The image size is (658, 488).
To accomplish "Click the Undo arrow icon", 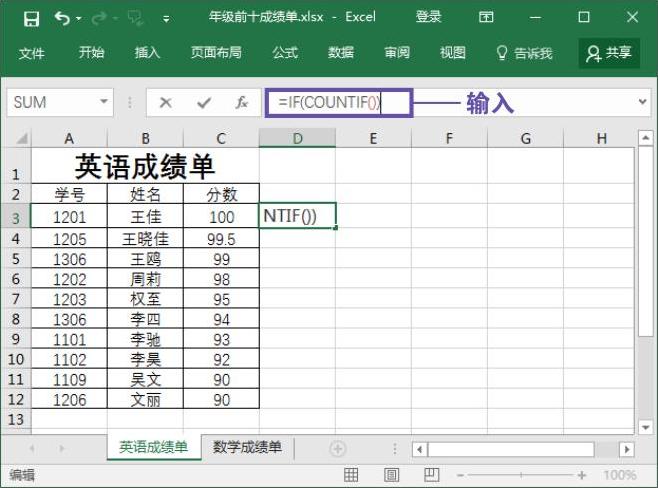I will point(62,18).
